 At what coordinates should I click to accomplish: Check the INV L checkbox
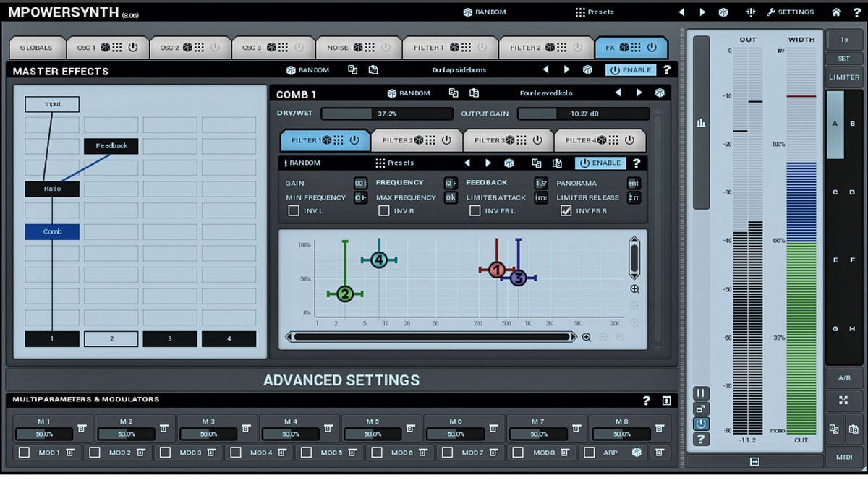point(294,210)
